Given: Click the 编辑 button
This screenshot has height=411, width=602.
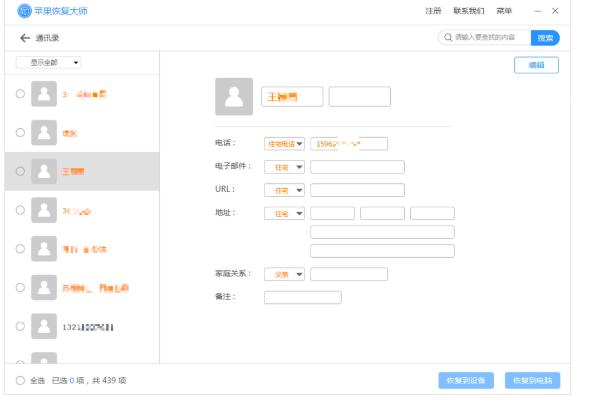Looking at the screenshot, I should click(536, 65).
